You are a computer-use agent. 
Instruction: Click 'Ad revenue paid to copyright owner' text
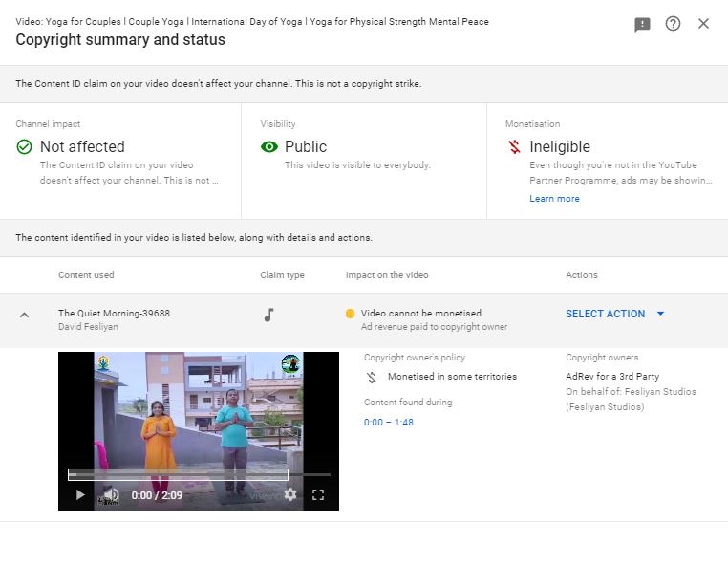(434, 327)
